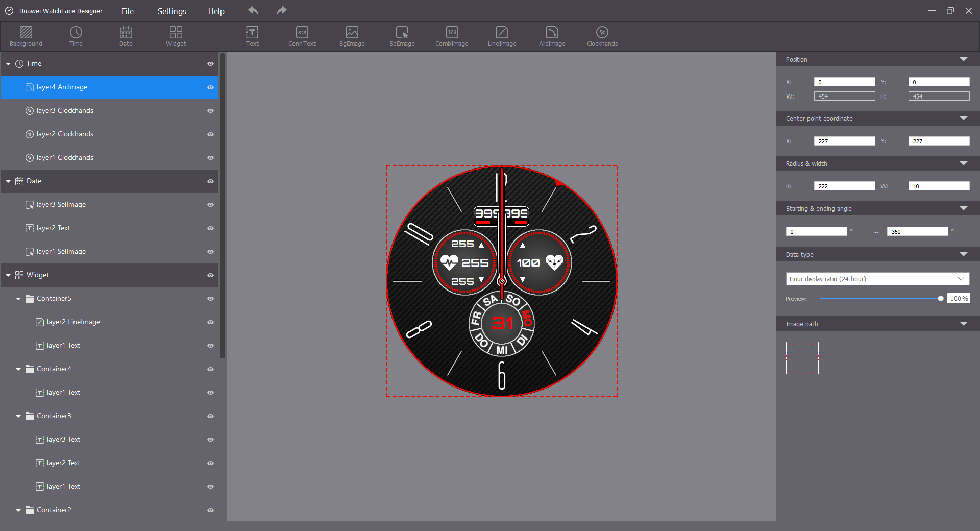The height and width of the screenshot is (531, 980).
Task: Select layer4 ArcImage layer
Action: pos(109,87)
